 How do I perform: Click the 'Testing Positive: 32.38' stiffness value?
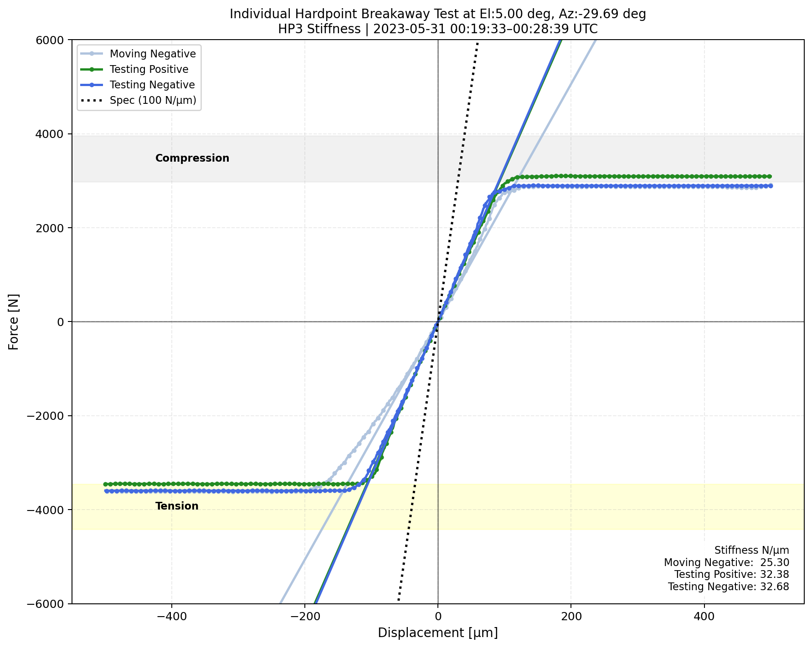point(731,574)
